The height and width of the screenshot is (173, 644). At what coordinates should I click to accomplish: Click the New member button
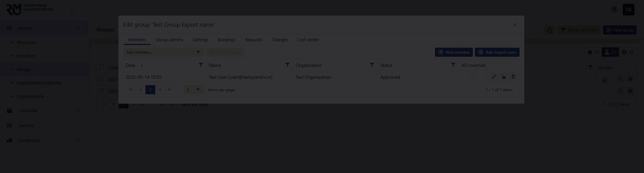(x=454, y=52)
